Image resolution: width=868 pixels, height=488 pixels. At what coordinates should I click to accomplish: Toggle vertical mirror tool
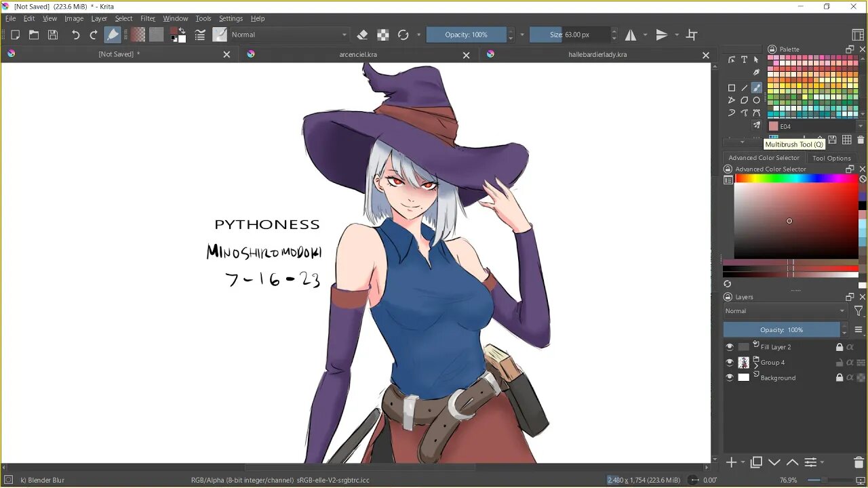tap(662, 35)
